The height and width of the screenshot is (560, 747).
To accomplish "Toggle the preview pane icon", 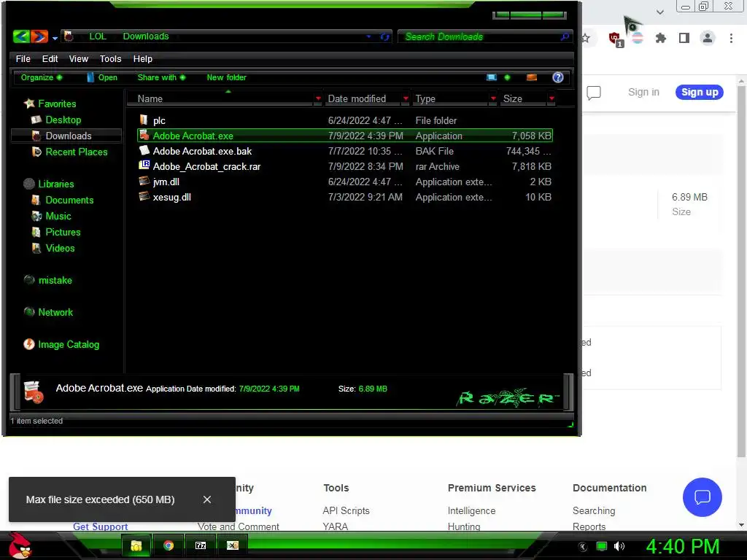I will pyautogui.click(x=532, y=77).
